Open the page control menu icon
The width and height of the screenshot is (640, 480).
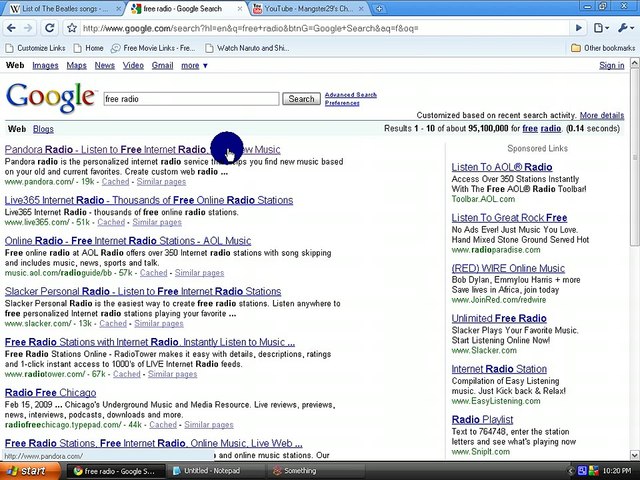coord(601,28)
